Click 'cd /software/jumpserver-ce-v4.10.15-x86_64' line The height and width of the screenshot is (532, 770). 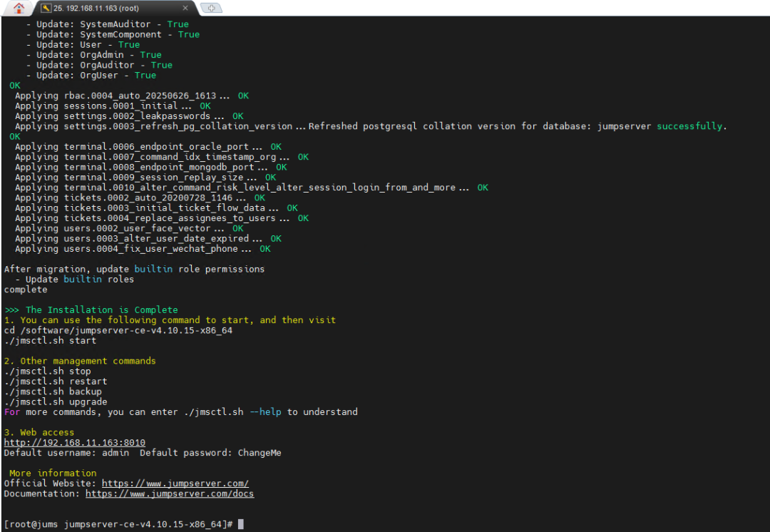coord(118,330)
